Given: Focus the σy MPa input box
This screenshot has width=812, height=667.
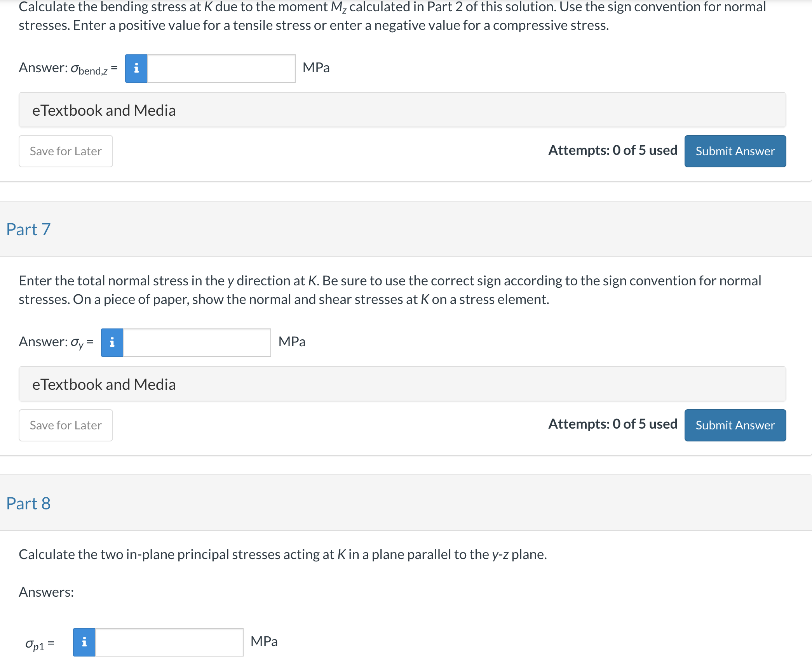Looking at the screenshot, I should click(197, 342).
